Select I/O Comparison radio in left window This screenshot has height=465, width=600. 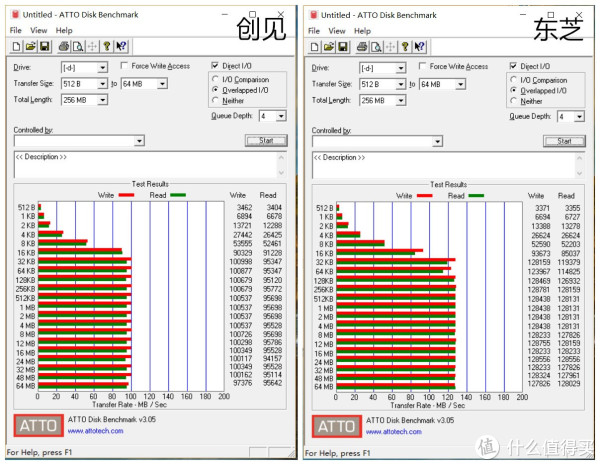(215, 79)
